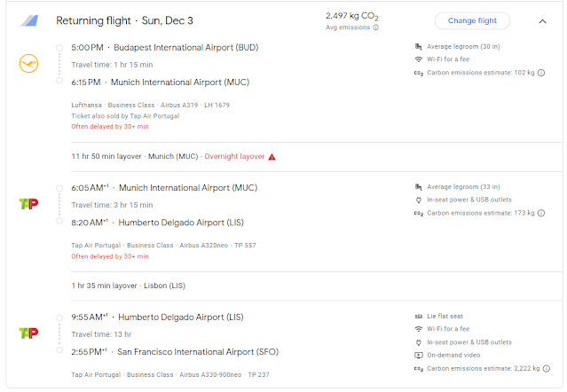Click the multi-airline logo beside Returning flight
This screenshot has height=392, width=567.
(29, 20)
